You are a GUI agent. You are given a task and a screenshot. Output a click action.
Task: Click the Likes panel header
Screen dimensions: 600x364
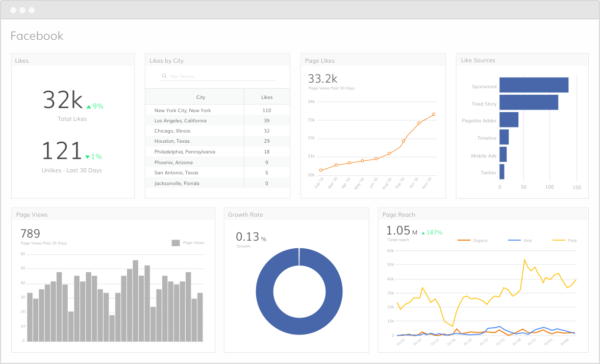(x=73, y=60)
